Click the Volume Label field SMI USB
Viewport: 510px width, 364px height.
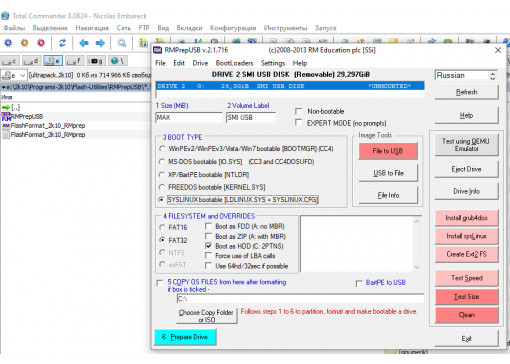point(251,117)
